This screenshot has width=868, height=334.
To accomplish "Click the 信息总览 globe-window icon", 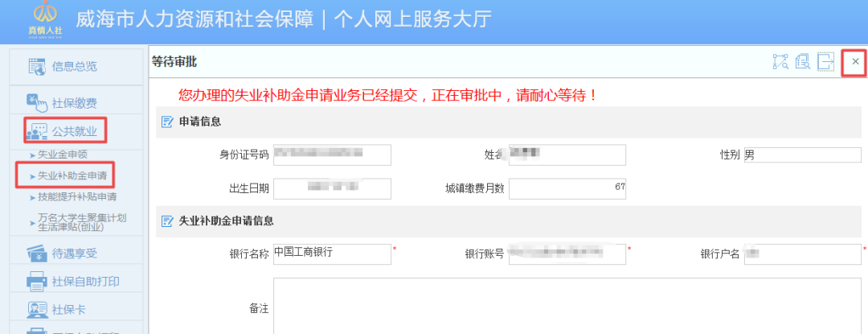I will tap(37, 67).
